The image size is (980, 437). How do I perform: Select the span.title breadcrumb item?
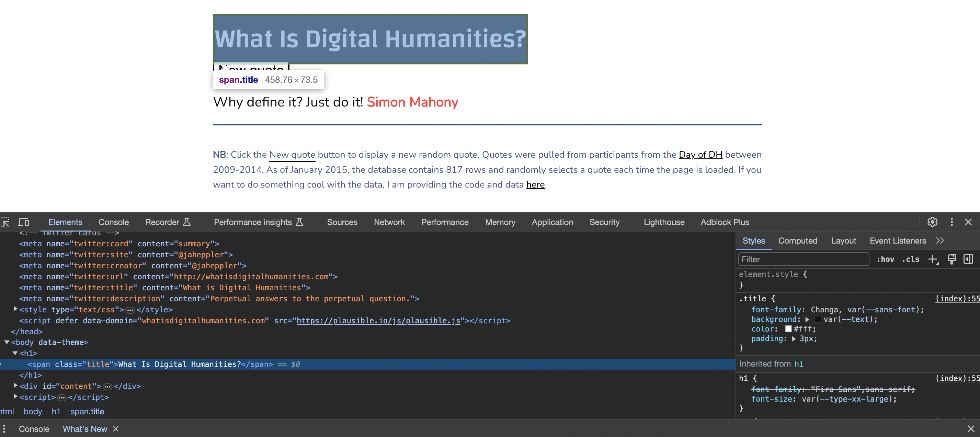[x=87, y=411]
